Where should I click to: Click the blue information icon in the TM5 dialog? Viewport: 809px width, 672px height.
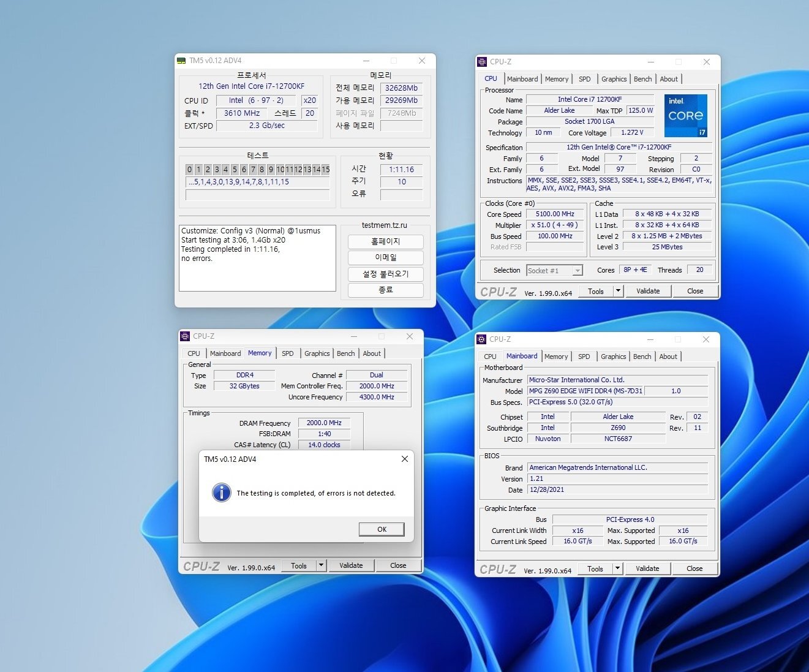[x=221, y=493]
